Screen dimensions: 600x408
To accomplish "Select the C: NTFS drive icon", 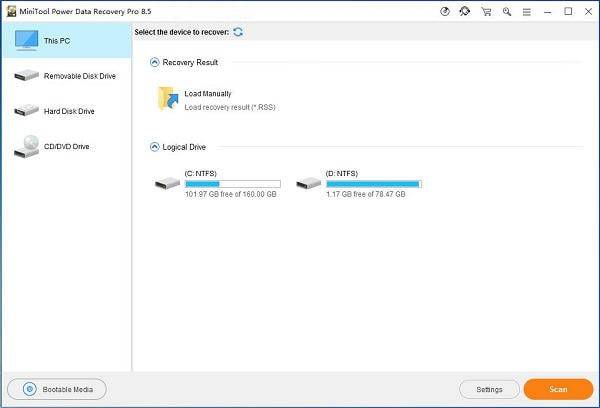I will 168,183.
